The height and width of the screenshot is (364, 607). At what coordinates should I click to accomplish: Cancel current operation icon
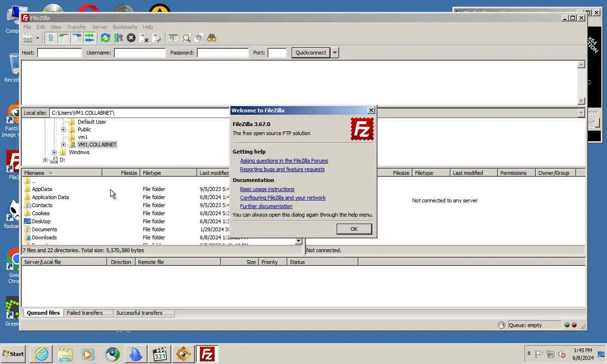click(x=131, y=38)
